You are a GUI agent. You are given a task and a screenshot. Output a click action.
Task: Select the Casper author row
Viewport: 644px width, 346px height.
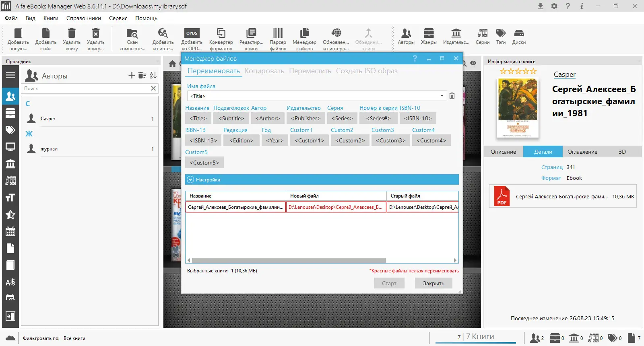pos(90,119)
